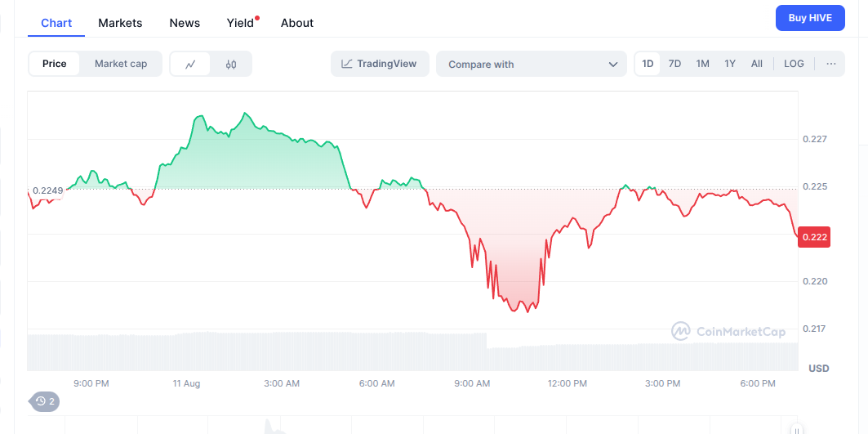Click the Buy HIVE button

click(x=810, y=18)
